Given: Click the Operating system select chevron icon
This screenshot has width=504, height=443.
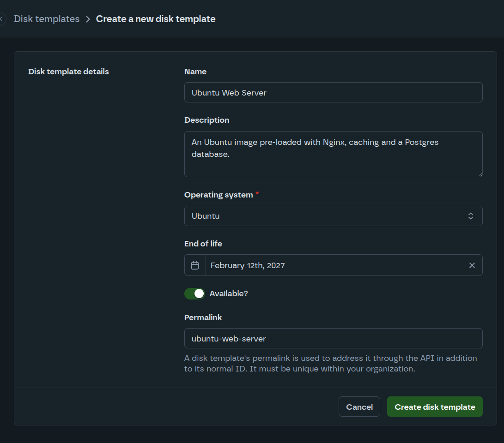Looking at the screenshot, I should click(x=470, y=216).
